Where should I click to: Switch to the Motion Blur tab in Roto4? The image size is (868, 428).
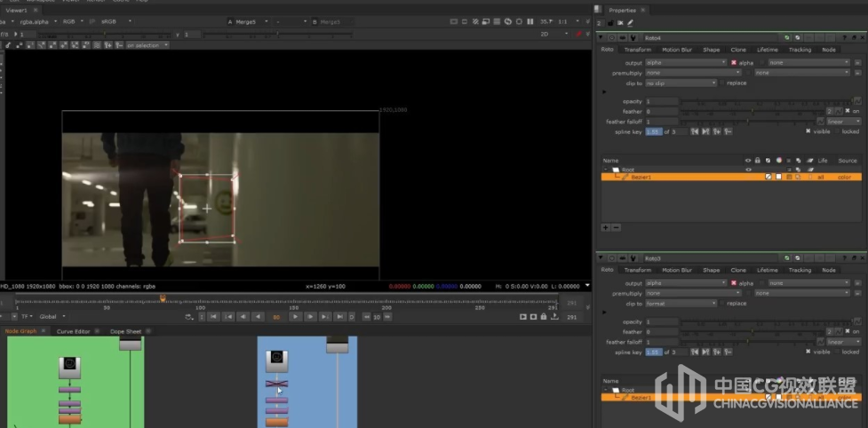pyautogui.click(x=677, y=50)
